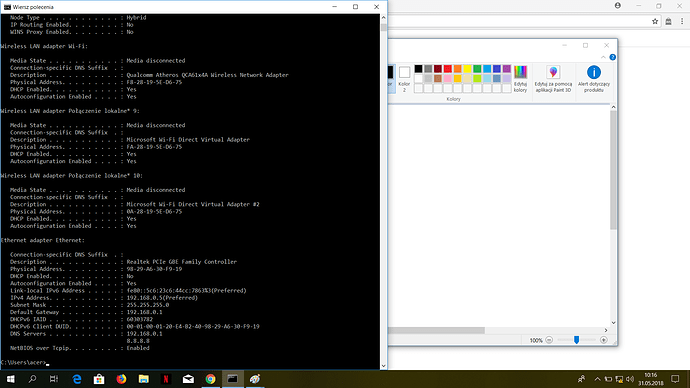Pick the purple swatch
This screenshot has width=690, height=388.
coord(507,69)
